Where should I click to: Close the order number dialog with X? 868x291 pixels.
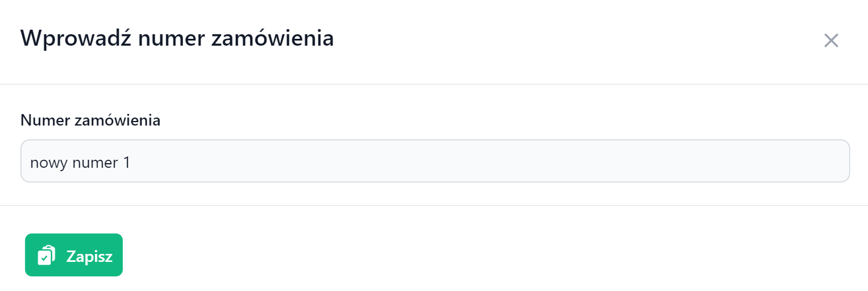point(831,41)
